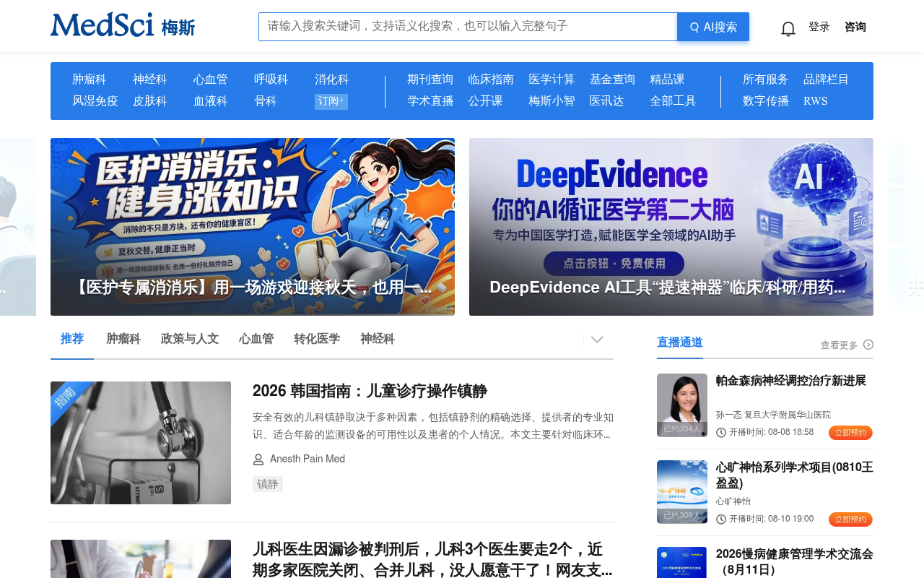Image resolution: width=924 pixels, height=578 pixels.
Task: Click the clock icon beside 08-08 18:58
Action: [x=721, y=433]
